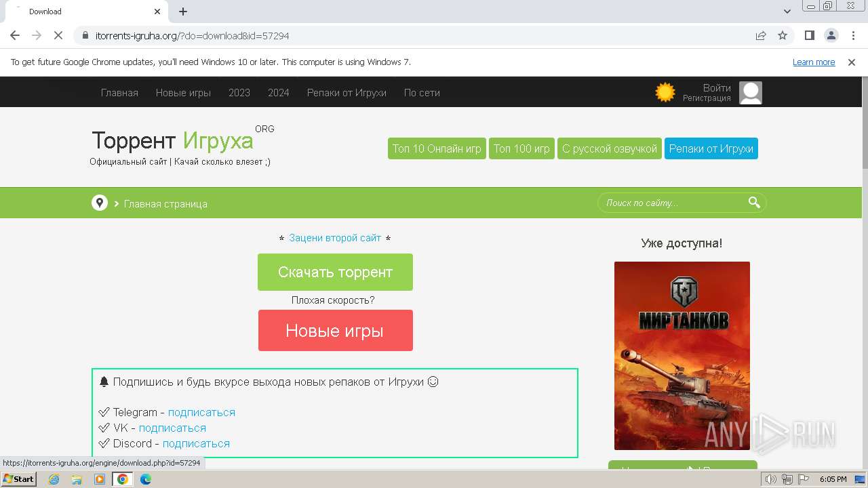
Task: Open Windows Media Player taskbar icon
Action: (x=100, y=479)
